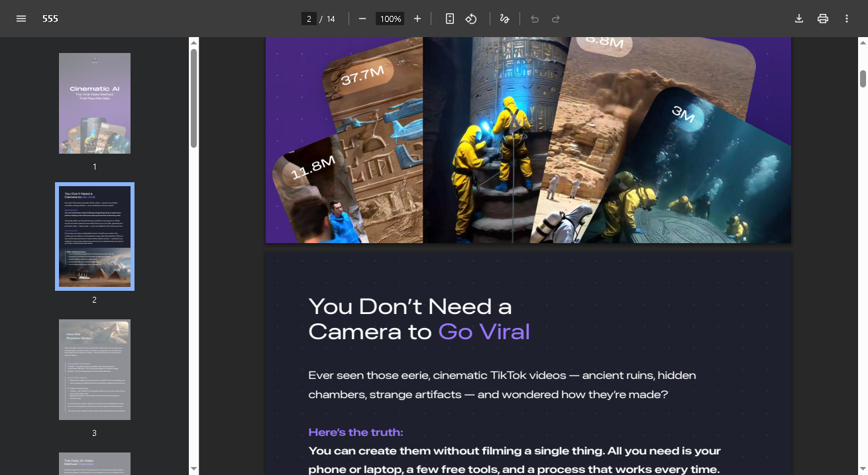The image size is (868, 475).
Task: Click the undo arrow in toolbar
Action: [535, 19]
